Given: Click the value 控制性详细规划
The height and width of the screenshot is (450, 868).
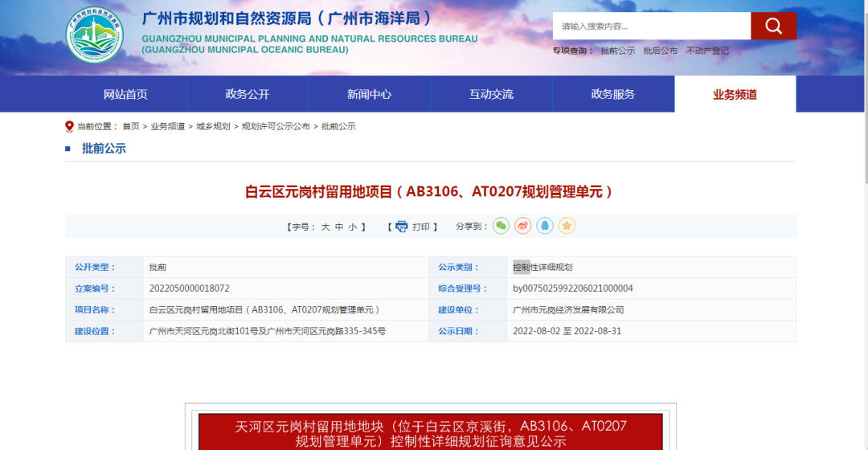Looking at the screenshot, I should [542, 268].
